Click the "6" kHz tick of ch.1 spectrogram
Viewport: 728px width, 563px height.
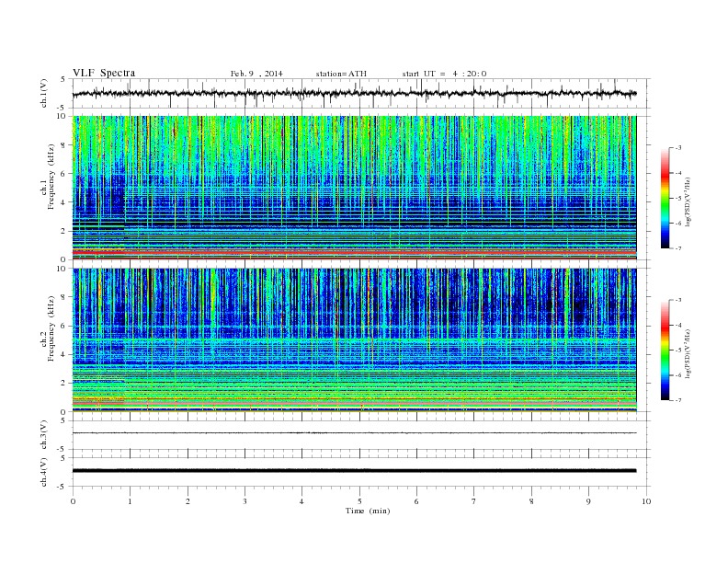[64, 174]
